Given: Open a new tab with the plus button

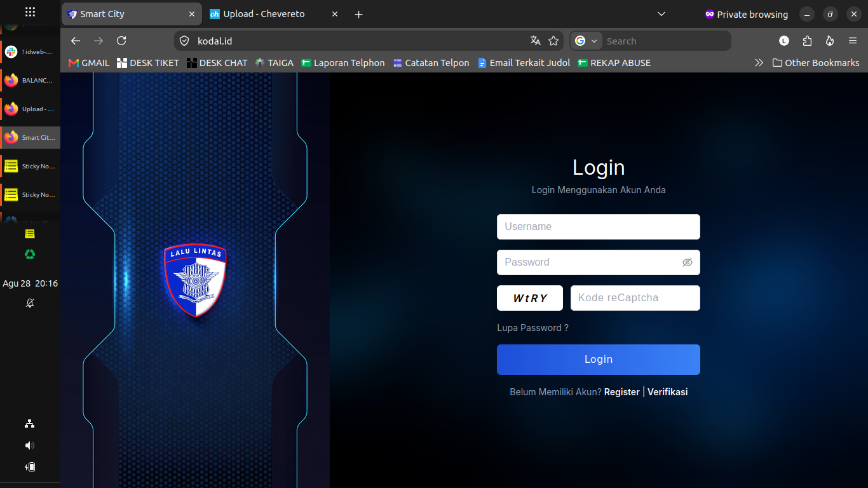Looking at the screenshot, I should tap(359, 14).
